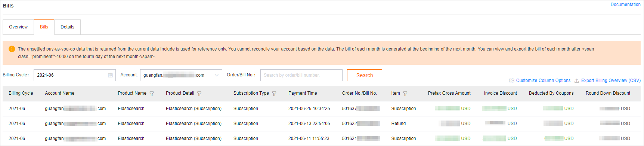Click the orange info icon in banner
Screen dimensions: 644x146
(12, 49)
